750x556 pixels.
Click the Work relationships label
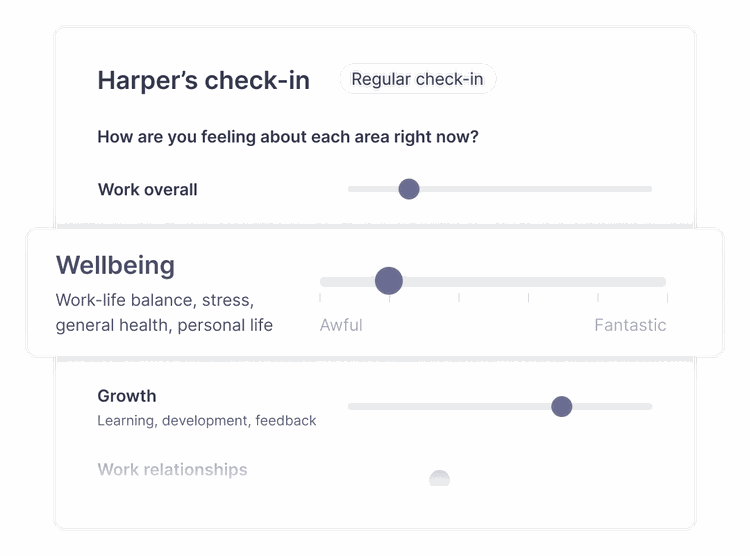[x=172, y=470]
